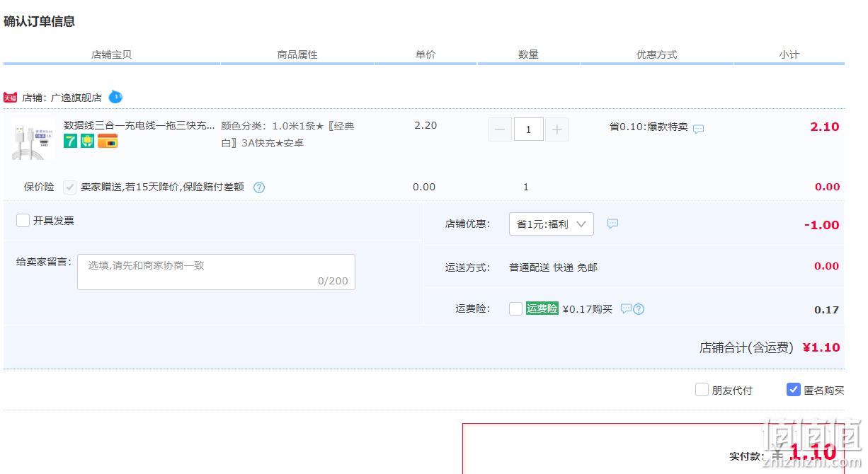This screenshot has width=868, height=474.
Task: Click the green 7-day return badge
Action: click(x=71, y=141)
